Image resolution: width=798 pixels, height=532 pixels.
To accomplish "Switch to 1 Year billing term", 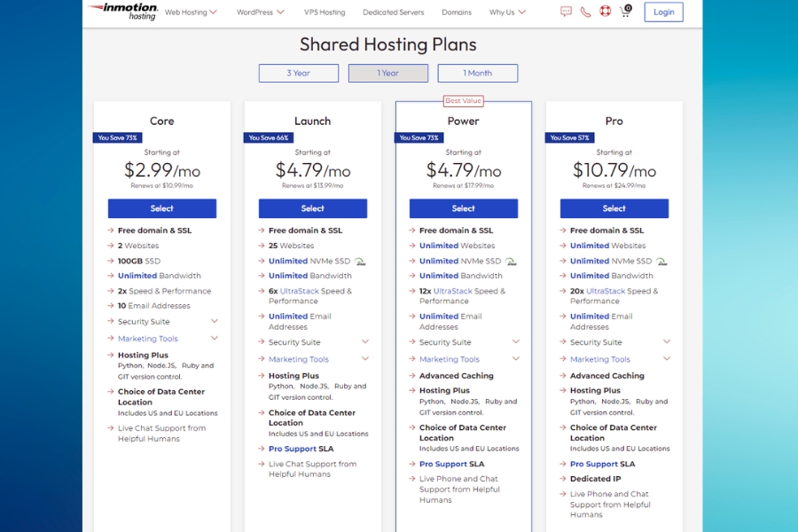I will [388, 73].
